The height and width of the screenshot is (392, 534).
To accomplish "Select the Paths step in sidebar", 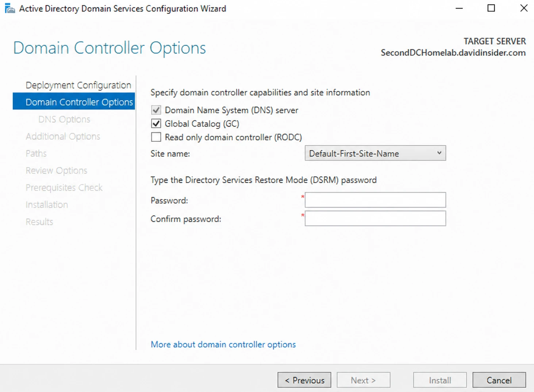I will pos(36,154).
